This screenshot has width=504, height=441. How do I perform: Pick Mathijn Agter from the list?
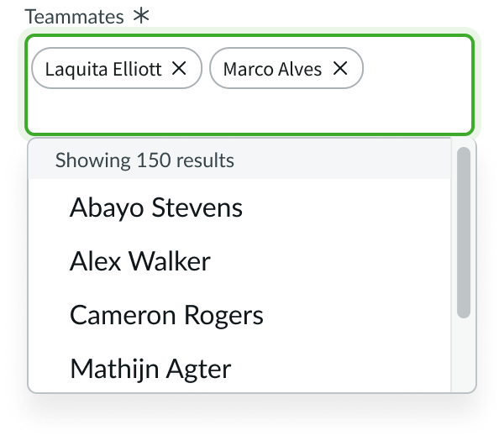click(150, 368)
